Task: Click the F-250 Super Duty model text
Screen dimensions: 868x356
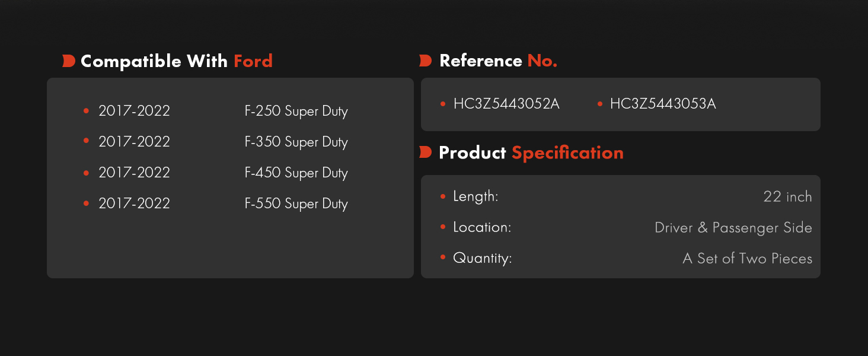Action: pos(296,112)
